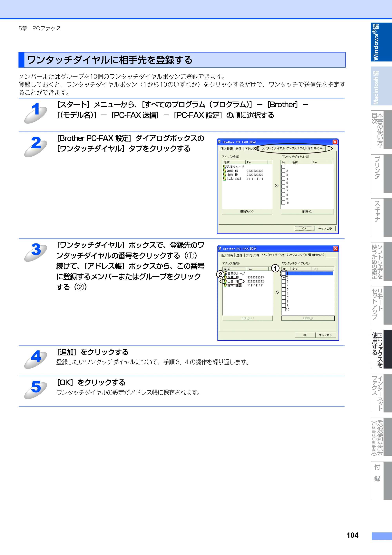Open プリンタ side tab
The image size is (392, 555).
click(x=381, y=173)
